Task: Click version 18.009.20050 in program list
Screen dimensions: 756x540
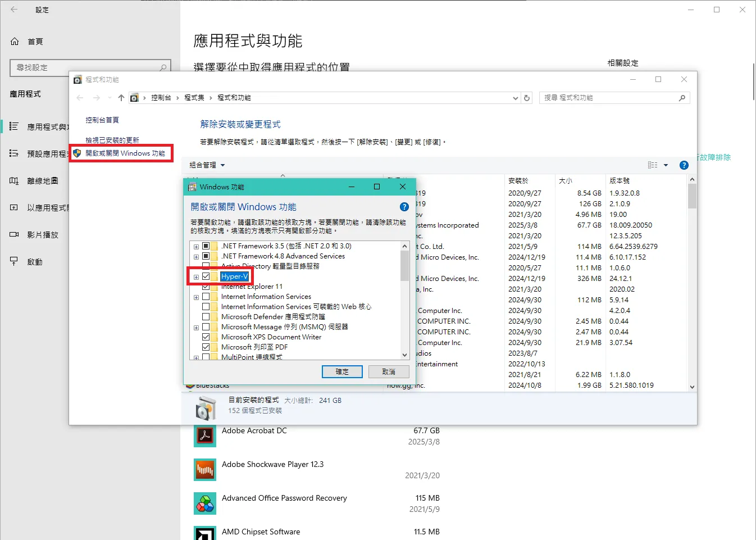Action: [x=631, y=225]
